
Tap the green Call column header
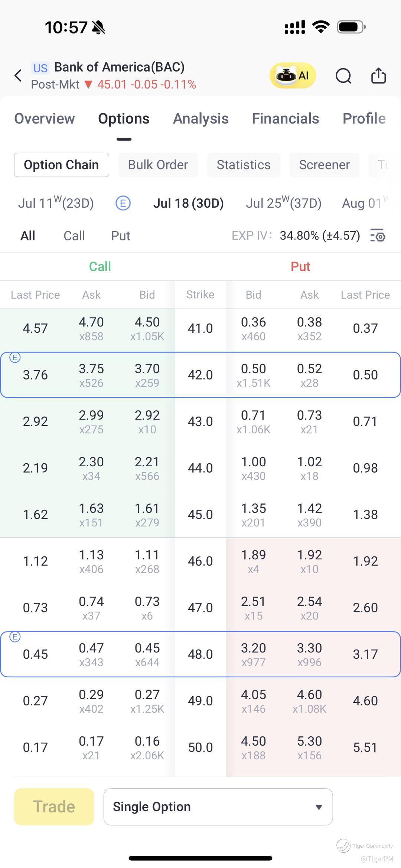pyautogui.click(x=100, y=266)
